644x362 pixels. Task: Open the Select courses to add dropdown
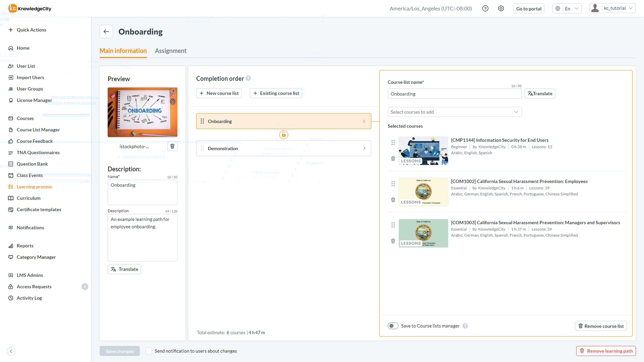454,112
